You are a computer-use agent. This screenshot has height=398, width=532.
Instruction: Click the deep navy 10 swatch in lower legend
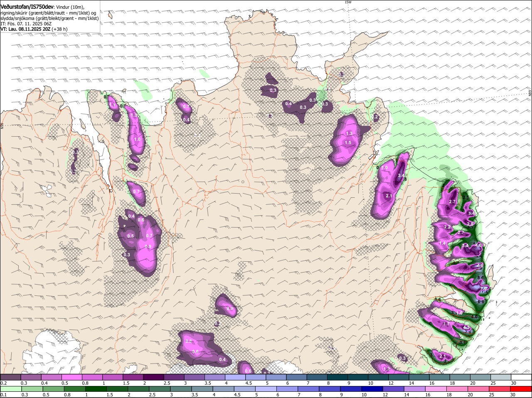click(372, 389)
